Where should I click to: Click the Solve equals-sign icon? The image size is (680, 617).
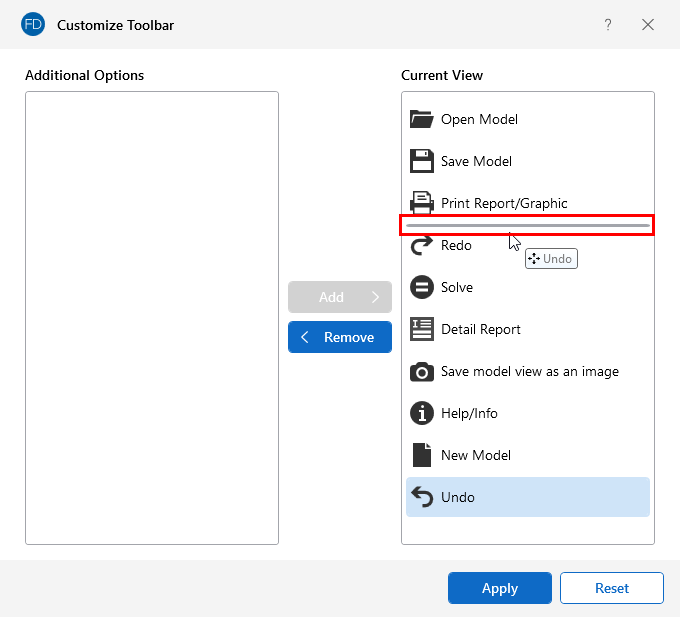coord(422,287)
